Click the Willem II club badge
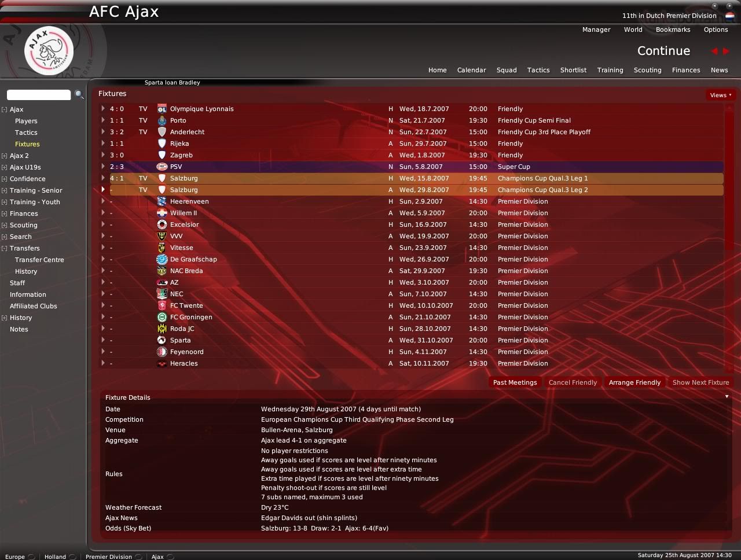Viewport: 741px width, 560px height. [x=162, y=213]
